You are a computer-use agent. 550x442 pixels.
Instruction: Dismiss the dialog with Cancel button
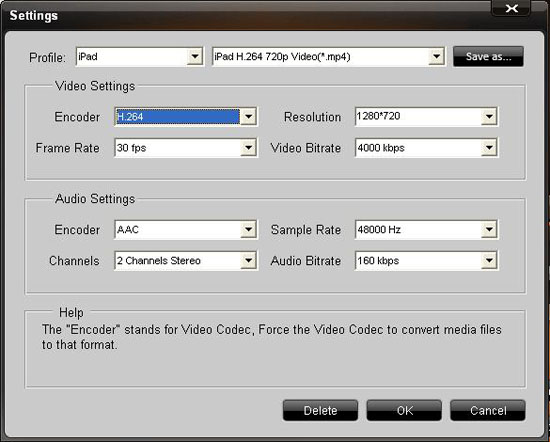tap(488, 410)
